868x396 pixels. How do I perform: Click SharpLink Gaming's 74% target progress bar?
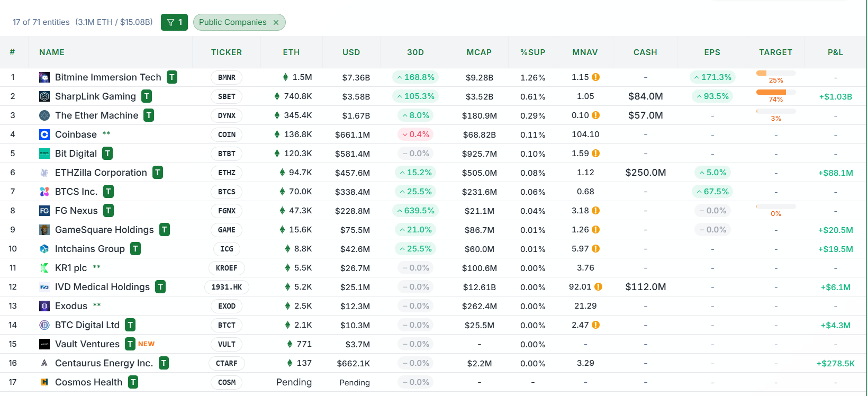pos(776,92)
